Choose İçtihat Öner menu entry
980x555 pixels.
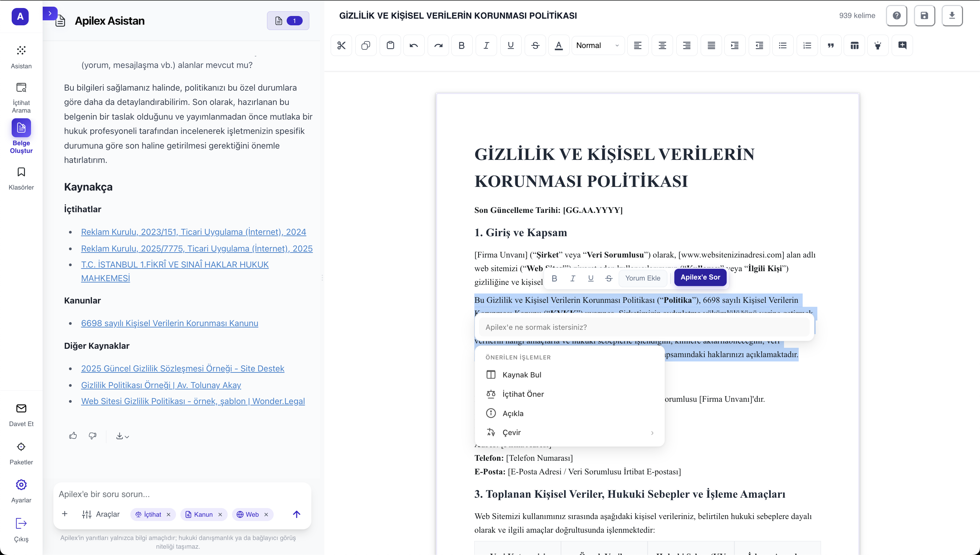coord(523,394)
